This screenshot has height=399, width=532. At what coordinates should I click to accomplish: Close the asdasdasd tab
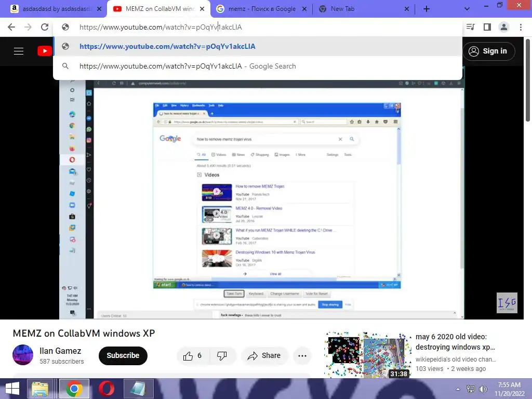coord(99,9)
